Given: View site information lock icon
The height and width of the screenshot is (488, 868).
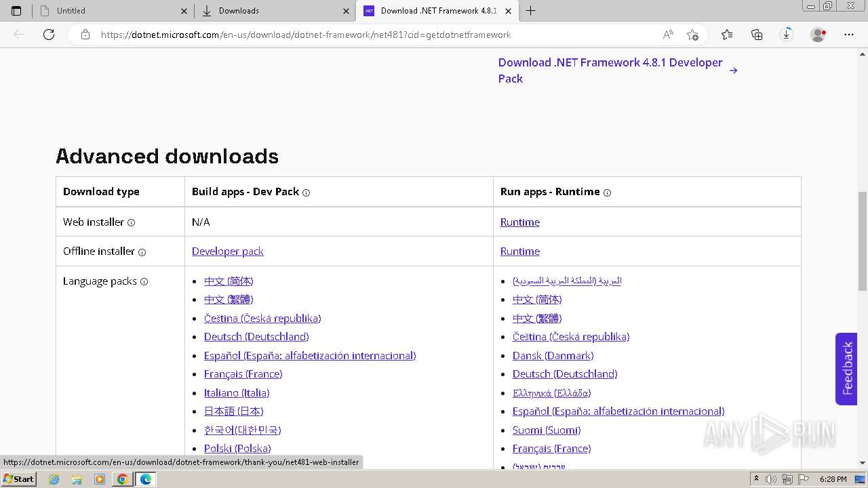Looking at the screenshot, I should pos(85,35).
